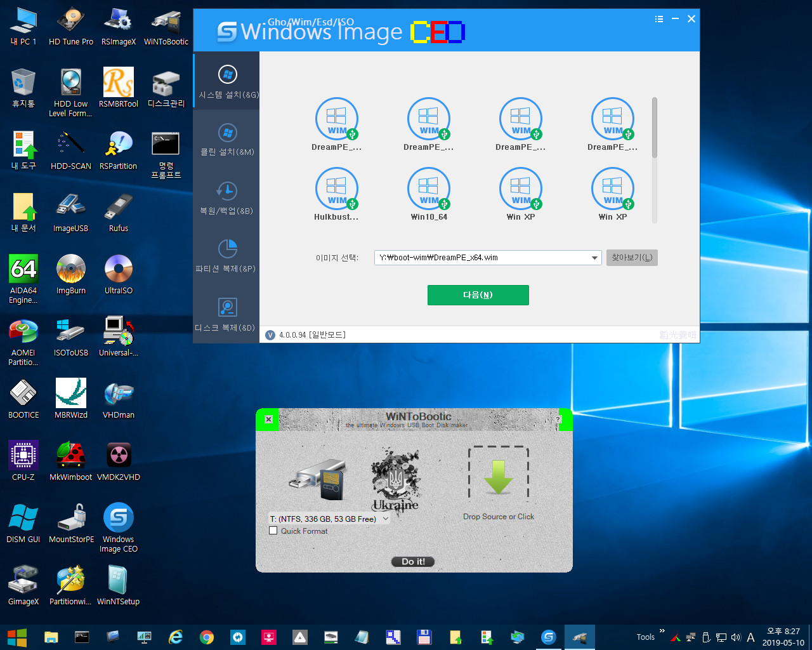Show hidden tray icons chevron on taskbar
812x650 pixels.
pos(662,631)
